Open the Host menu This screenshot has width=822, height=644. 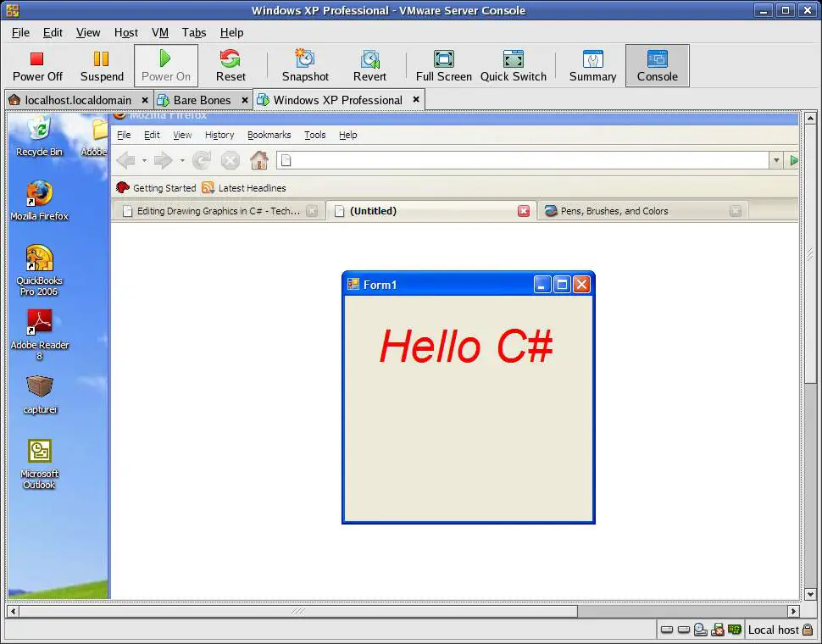[125, 32]
